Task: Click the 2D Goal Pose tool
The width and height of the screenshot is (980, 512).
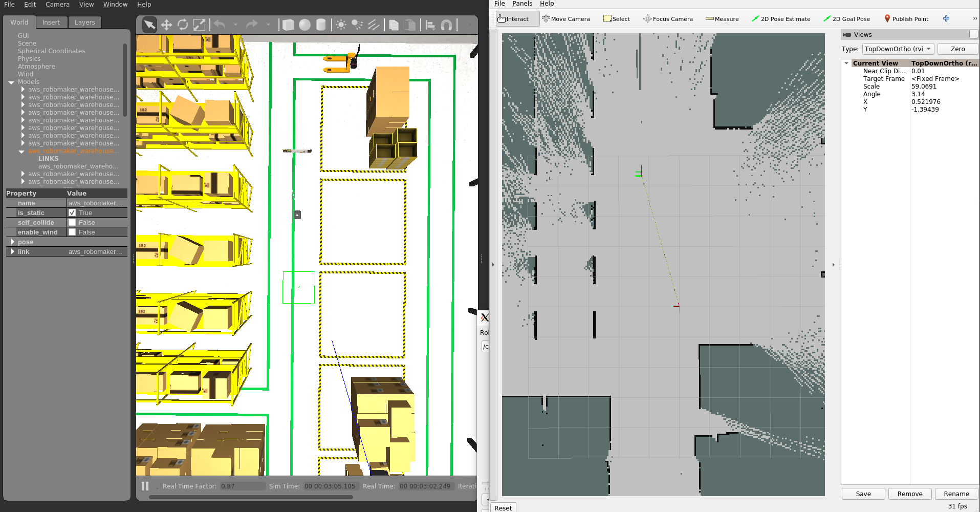Action: 846,19
